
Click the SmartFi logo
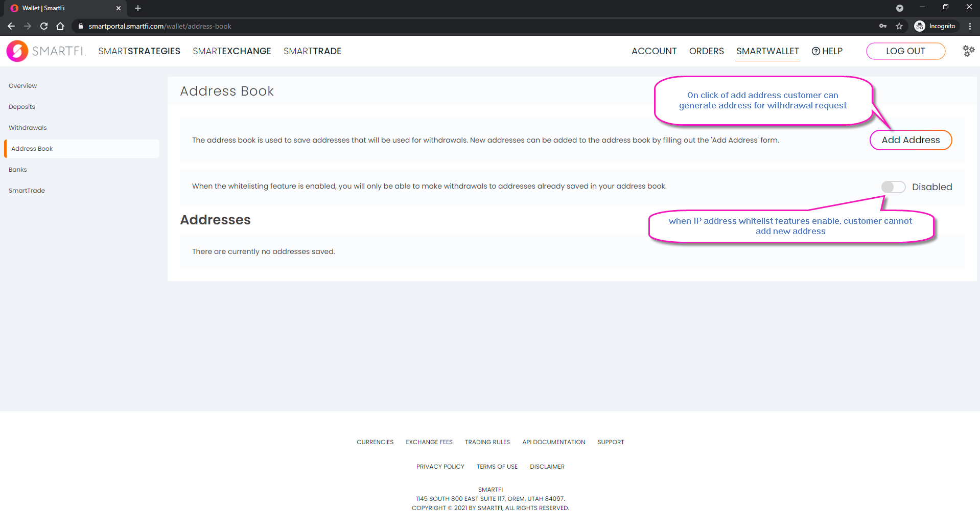tap(45, 51)
